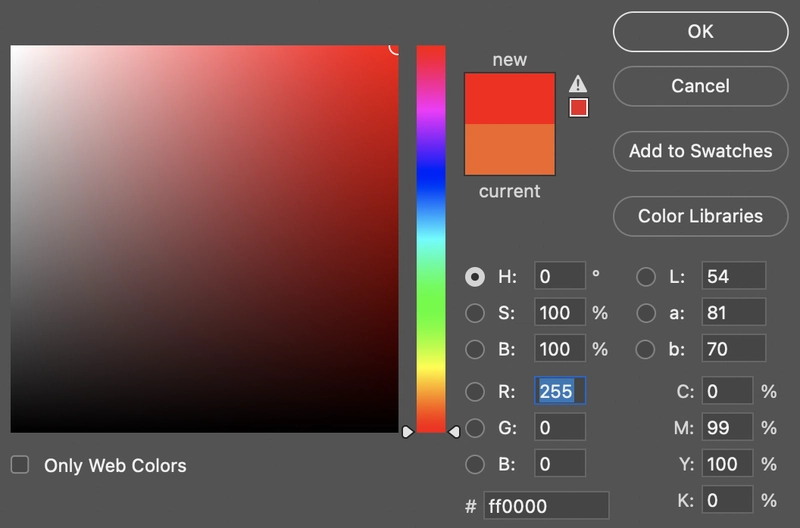Click the left hue slider arrow handle
This screenshot has height=528, width=800.
(407, 432)
